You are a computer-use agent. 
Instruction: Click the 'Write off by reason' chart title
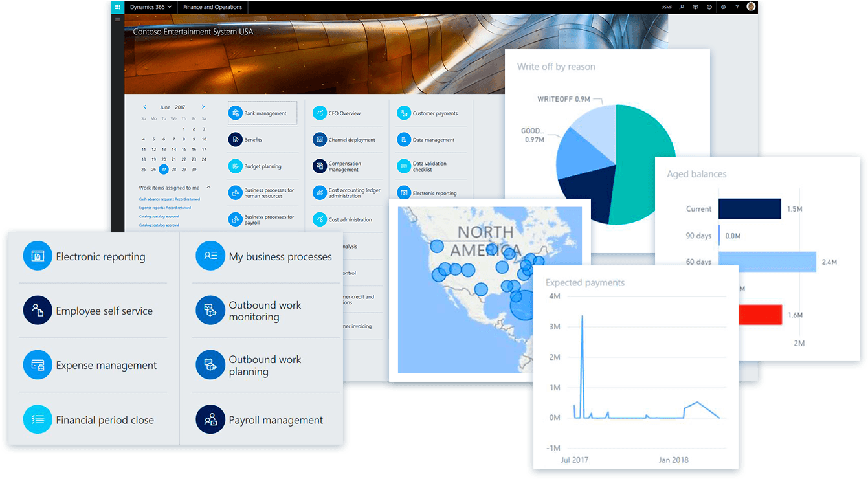pos(556,67)
